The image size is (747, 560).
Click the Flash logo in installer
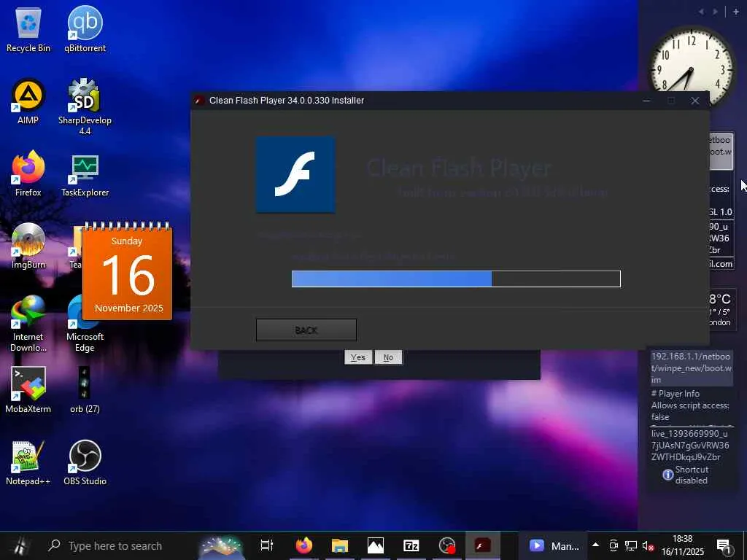click(x=295, y=174)
